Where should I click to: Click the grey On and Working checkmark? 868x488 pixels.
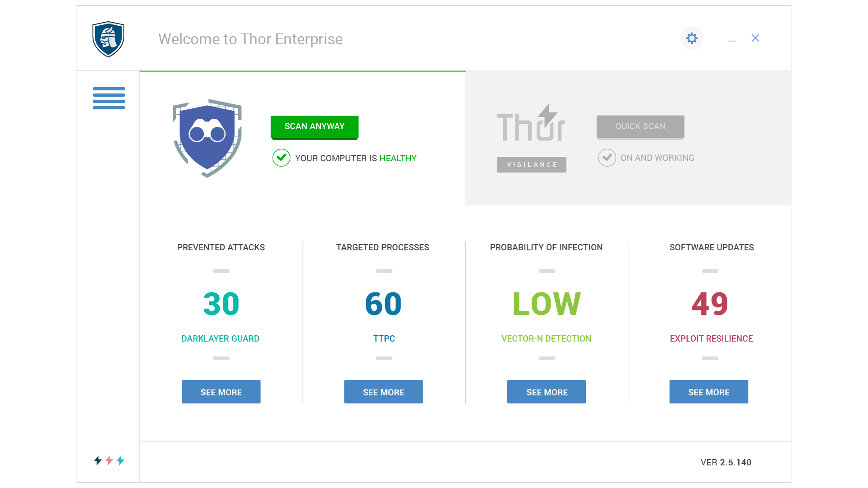pos(607,158)
